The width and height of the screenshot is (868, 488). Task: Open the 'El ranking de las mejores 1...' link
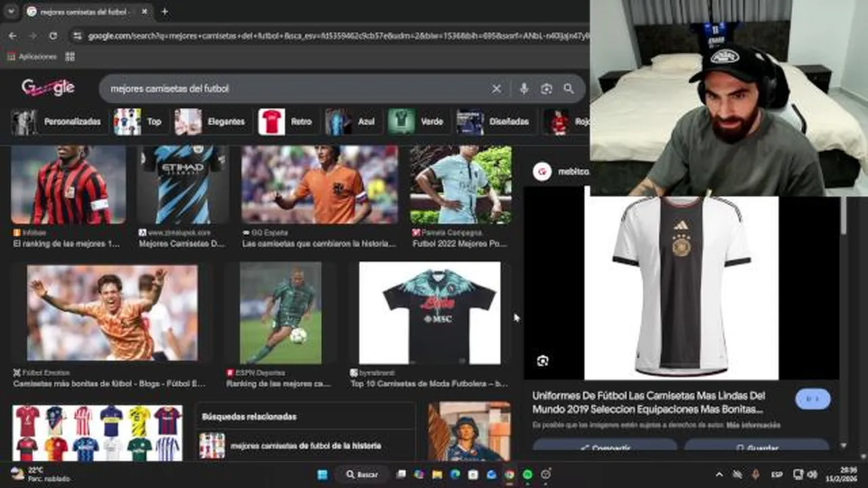tap(66, 243)
